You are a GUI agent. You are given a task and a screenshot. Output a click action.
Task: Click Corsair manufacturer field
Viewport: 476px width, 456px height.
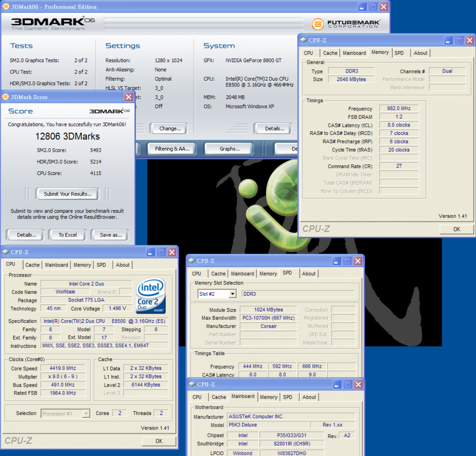coord(269,326)
